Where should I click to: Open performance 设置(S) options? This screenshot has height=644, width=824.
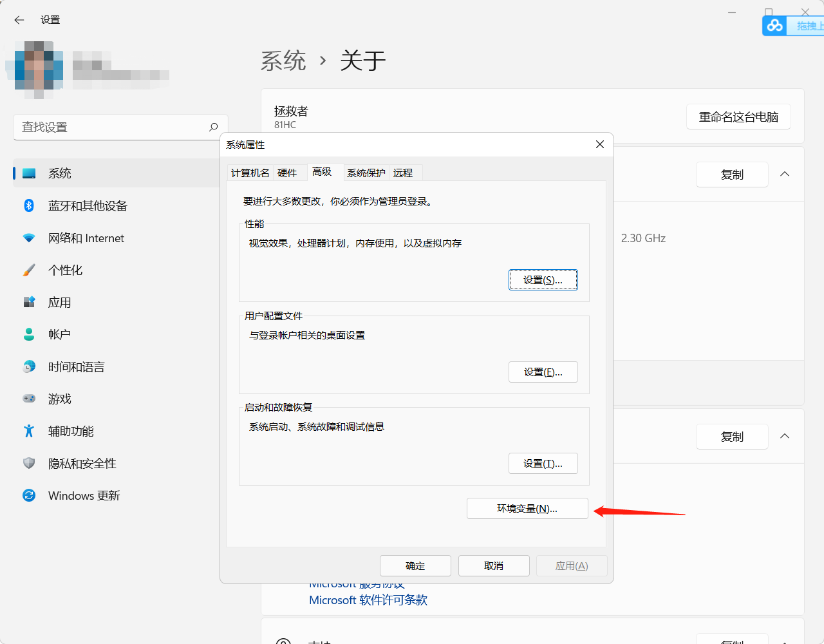543,279
